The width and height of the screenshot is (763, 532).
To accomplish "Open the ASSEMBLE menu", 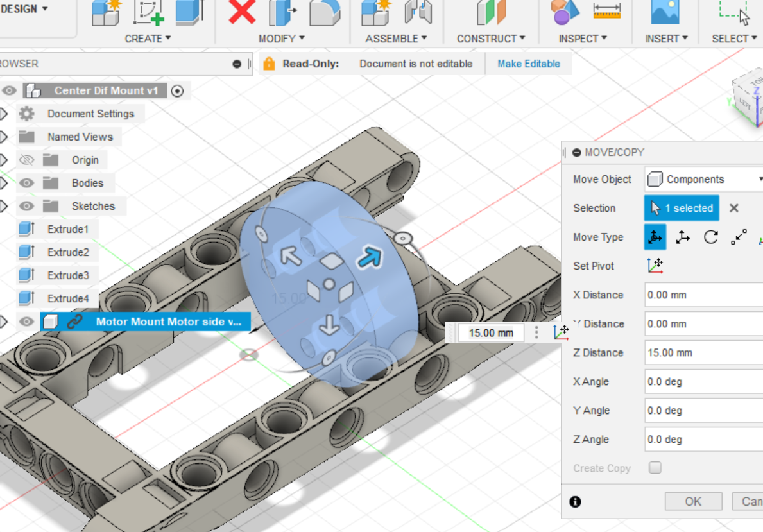I will tap(396, 39).
